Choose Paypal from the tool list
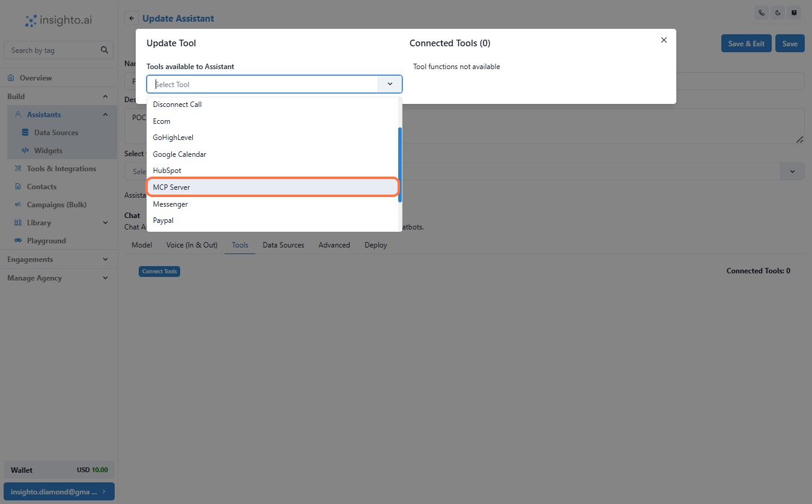Screen dimensions: 812x504 pos(273,220)
